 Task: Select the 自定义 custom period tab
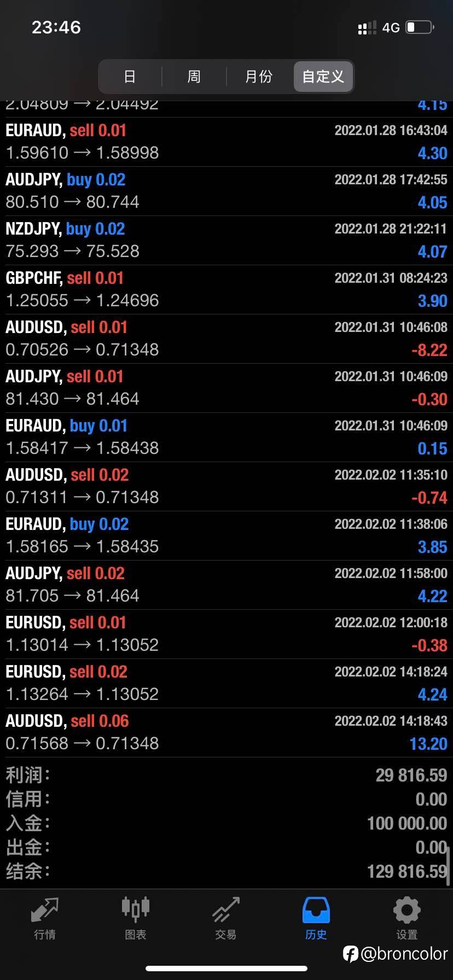(323, 77)
